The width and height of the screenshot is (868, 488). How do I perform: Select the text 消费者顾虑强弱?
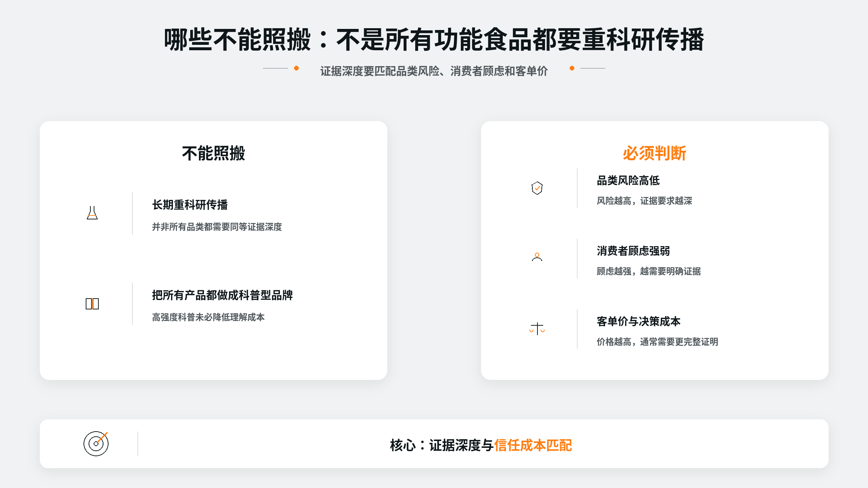633,251
